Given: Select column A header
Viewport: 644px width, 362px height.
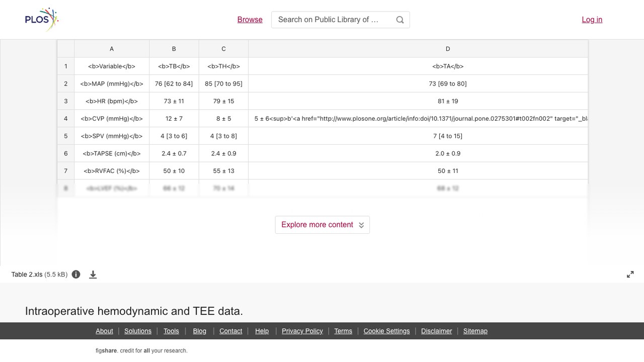Looking at the screenshot, I should tap(112, 49).
